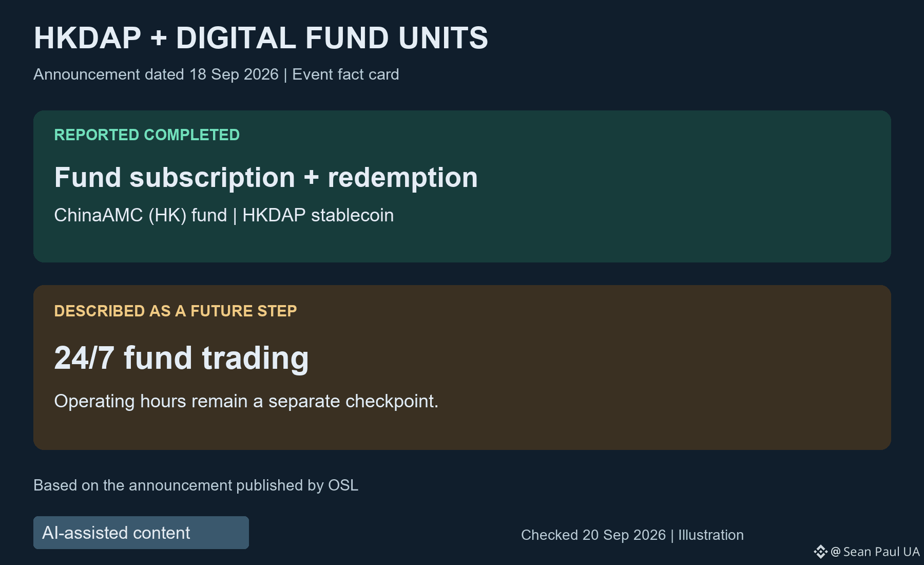Click the REPORTED COMPLETED label
This screenshot has width=924, height=565.
tap(147, 135)
